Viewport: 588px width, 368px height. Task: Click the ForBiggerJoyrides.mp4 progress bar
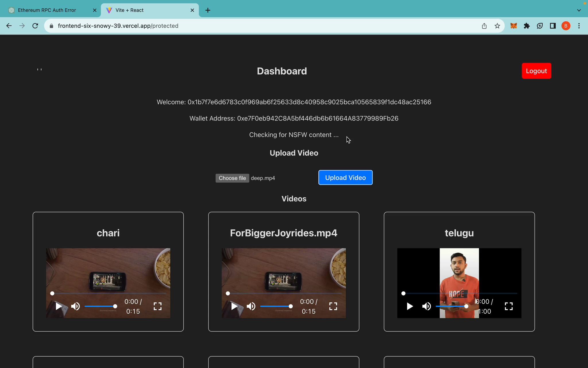pyautogui.click(x=284, y=293)
